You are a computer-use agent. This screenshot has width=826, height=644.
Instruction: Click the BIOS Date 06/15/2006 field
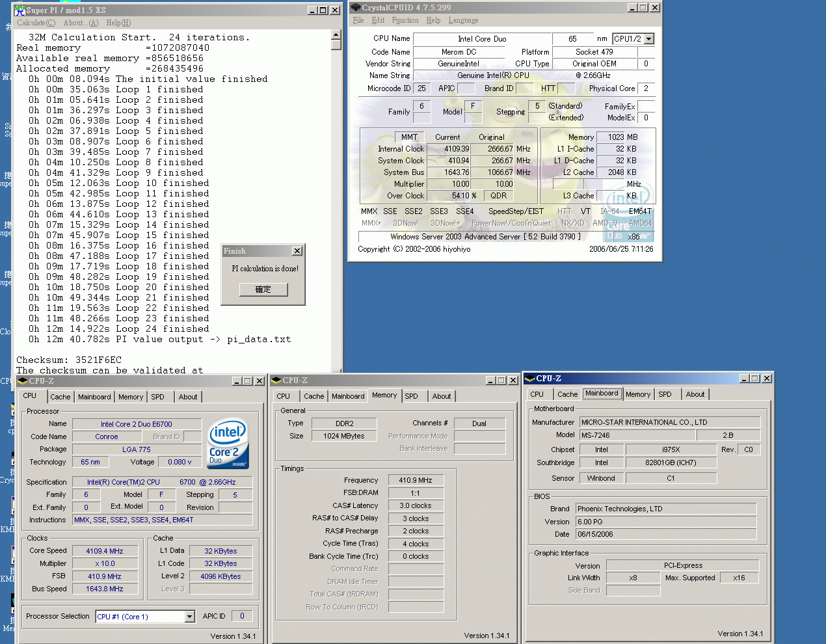[x=666, y=534]
